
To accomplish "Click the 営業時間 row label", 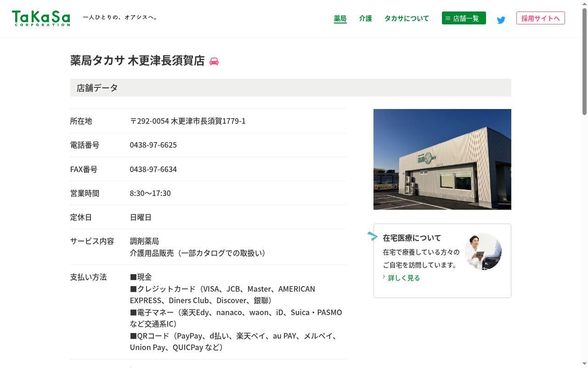I will pos(85,193).
